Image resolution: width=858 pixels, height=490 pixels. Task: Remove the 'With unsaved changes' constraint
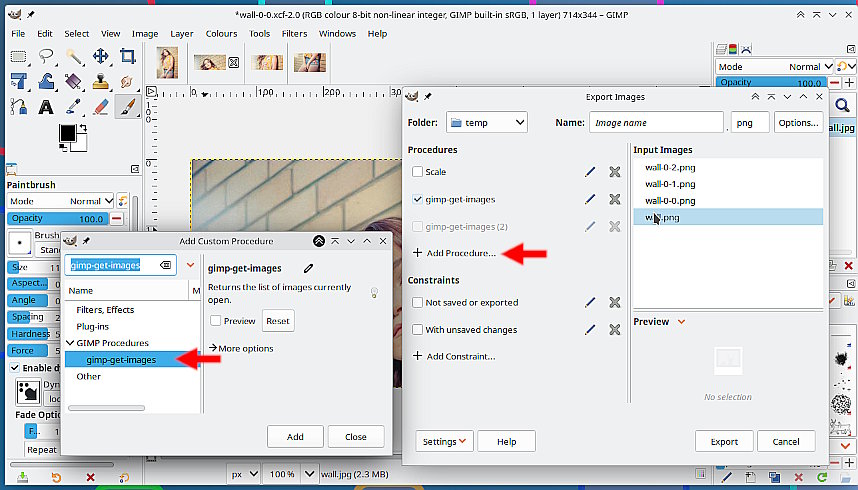[615, 330]
